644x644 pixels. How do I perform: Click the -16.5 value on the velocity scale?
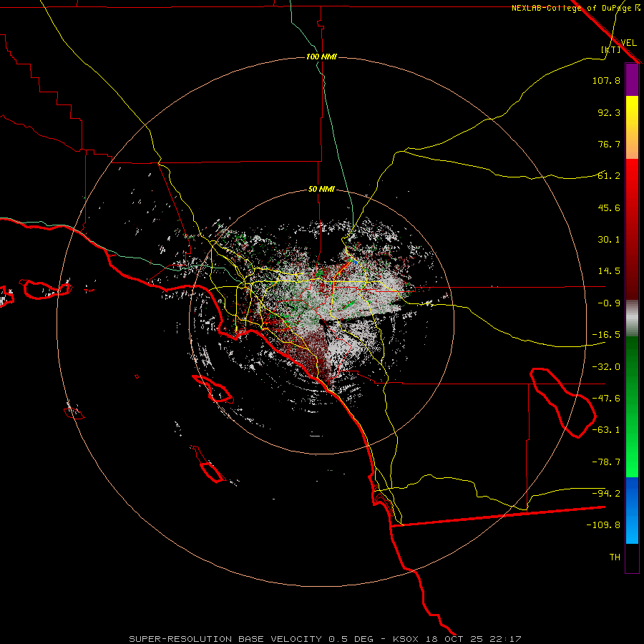606,335
